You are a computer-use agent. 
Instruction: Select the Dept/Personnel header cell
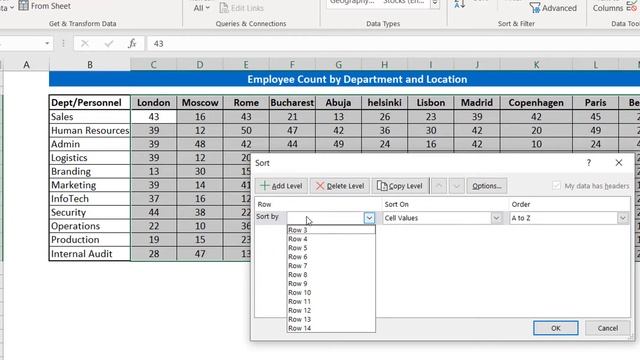[x=90, y=102]
